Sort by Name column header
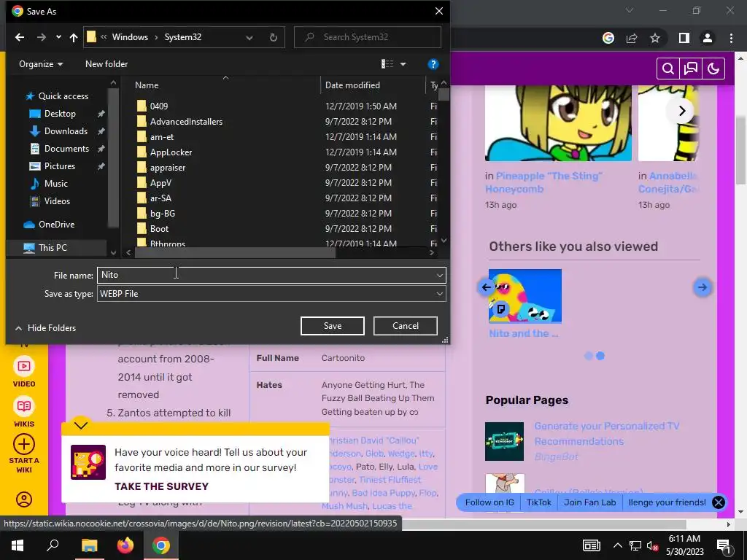747x560 pixels. click(x=146, y=85)
